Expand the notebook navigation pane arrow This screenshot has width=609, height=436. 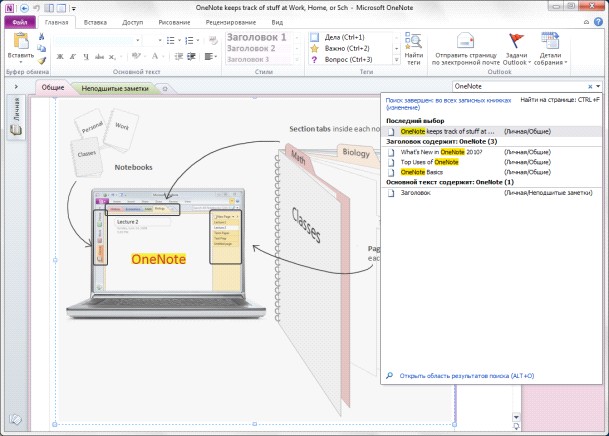[x=16, y=87]
